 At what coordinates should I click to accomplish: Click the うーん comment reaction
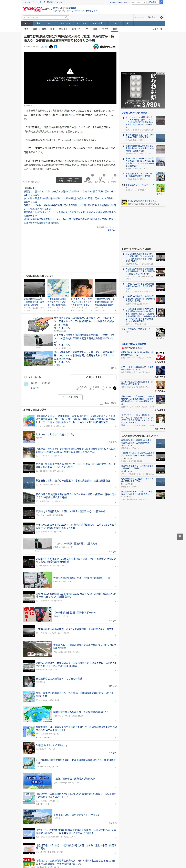(104, 388)
